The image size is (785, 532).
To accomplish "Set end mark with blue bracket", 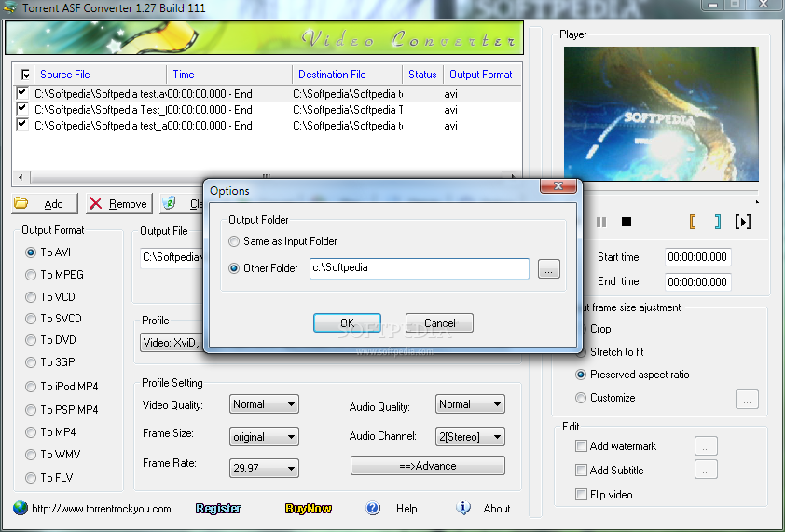I will tap(718, 221).
